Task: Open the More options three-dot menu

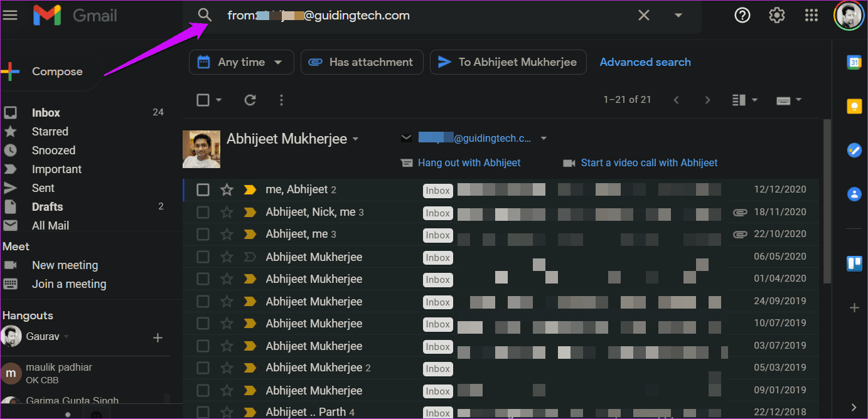Action: (281, 100)
